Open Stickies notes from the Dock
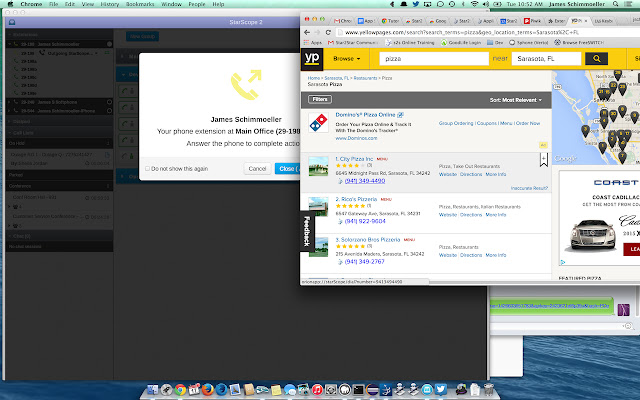This screenshot has height=400, width=640. click(276, 390)
